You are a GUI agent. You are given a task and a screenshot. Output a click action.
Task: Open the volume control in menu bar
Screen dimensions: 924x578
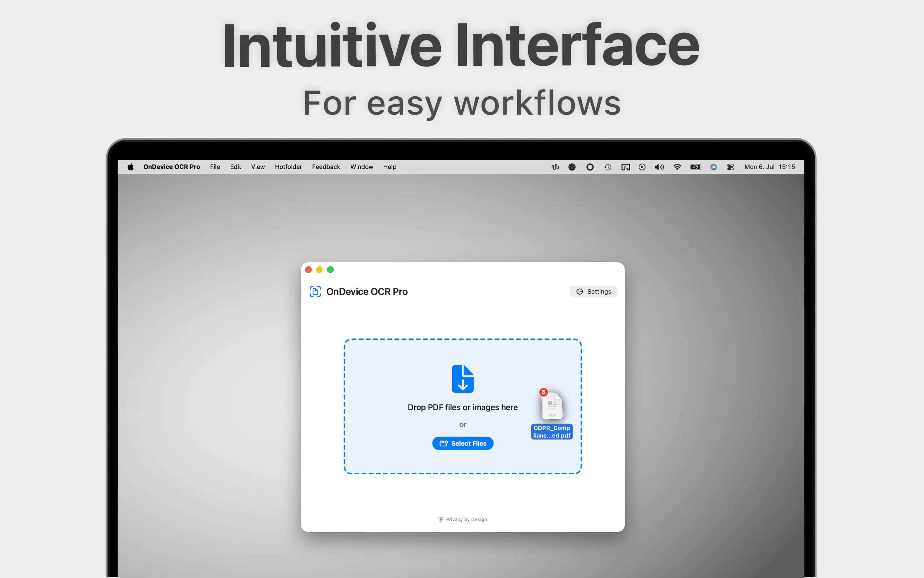(x=659, y=167)
